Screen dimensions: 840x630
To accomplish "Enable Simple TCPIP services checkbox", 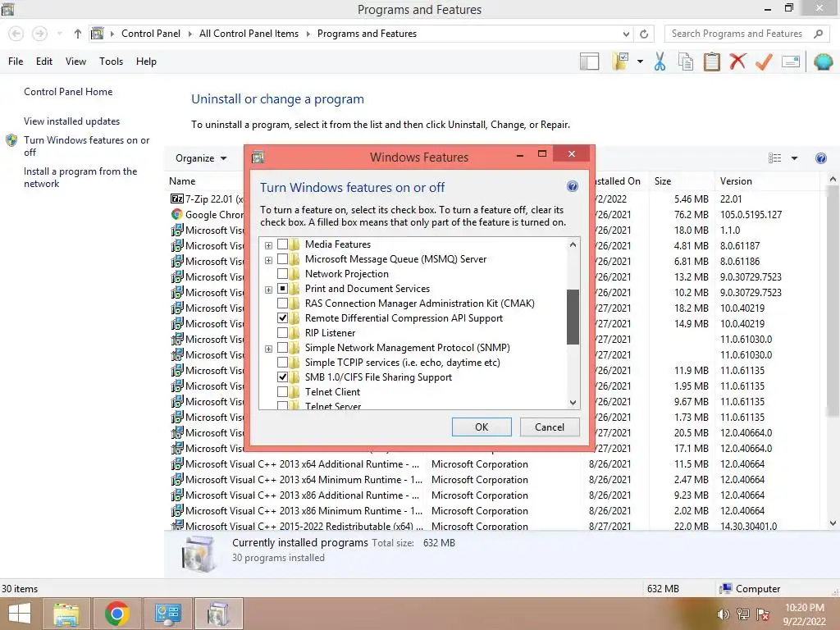I will coord(282,363).
